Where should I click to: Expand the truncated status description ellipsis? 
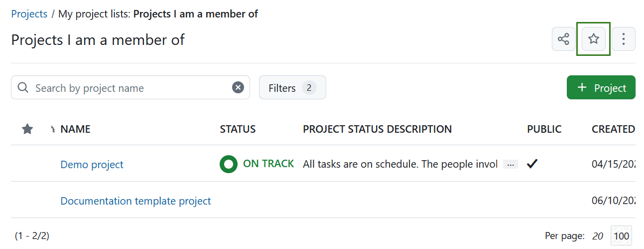pyautogui.click(x=511, y=164)
